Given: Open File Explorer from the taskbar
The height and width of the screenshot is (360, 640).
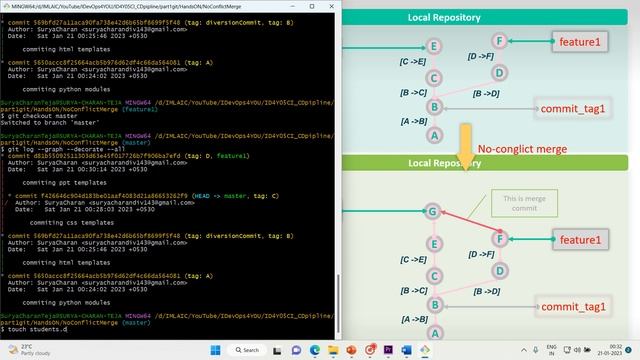Looking at the screenshot, I should pos(333,350).
